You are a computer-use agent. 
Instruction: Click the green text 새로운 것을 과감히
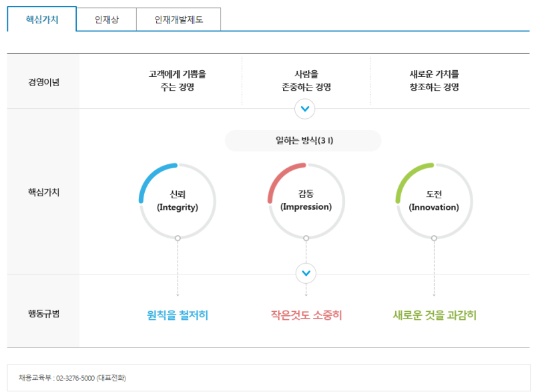[x=435, y=315]
